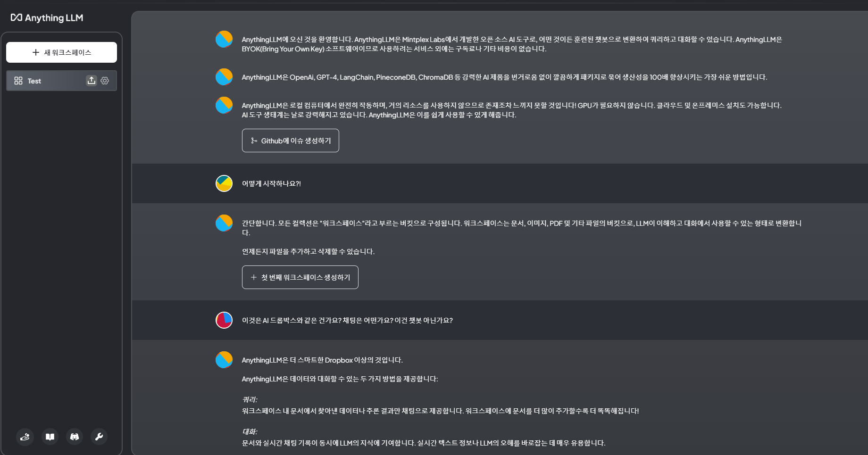Click the first AnythingLLM assistant avatar

click(x=224, y=39)
